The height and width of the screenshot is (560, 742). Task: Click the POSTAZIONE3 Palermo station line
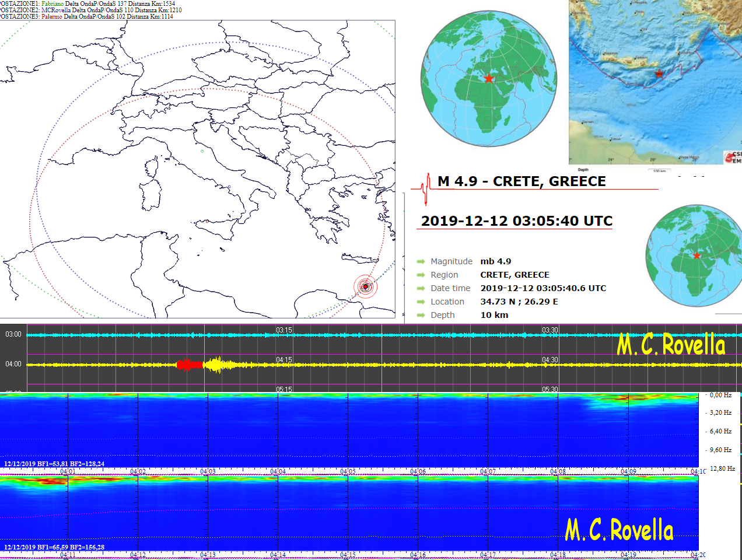(86, 16)
